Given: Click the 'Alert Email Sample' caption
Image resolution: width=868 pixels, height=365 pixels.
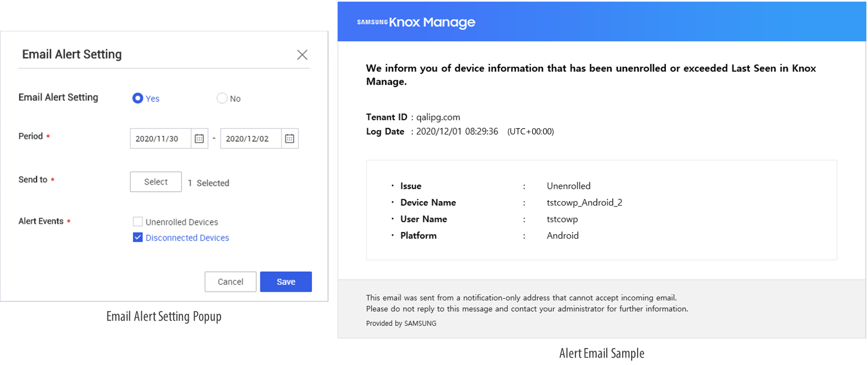Looking at the screenshot, I should [x=601, y=353].
